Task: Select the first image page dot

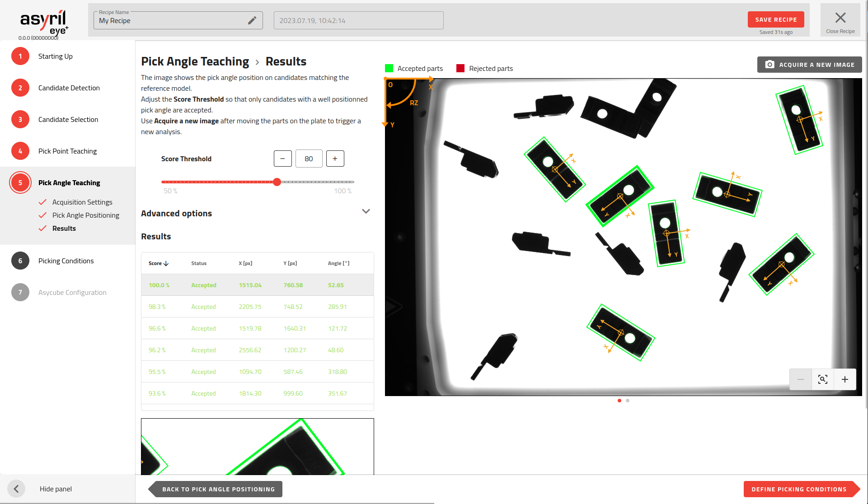Action: [619, 401]
